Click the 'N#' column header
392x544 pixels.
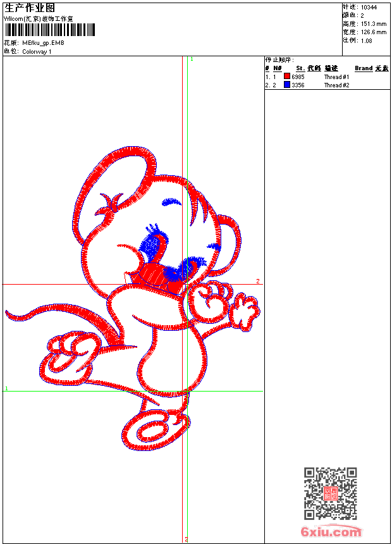click(278, 68)
